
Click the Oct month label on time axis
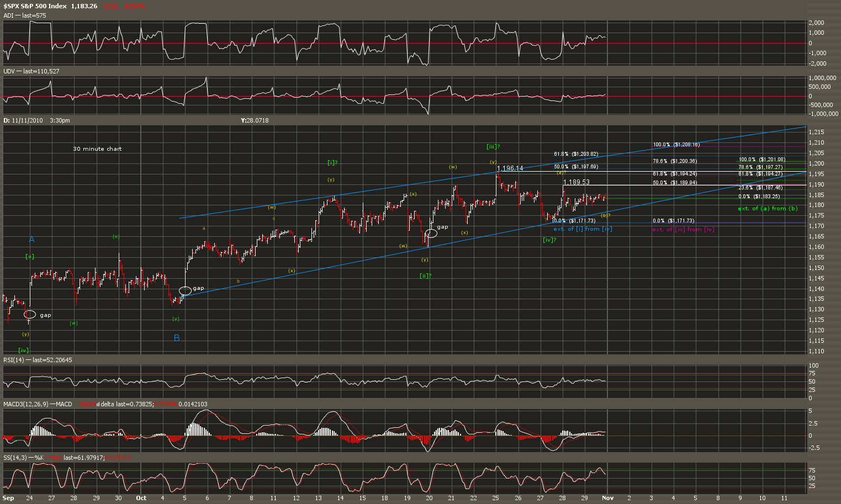[x=141, y=498]
